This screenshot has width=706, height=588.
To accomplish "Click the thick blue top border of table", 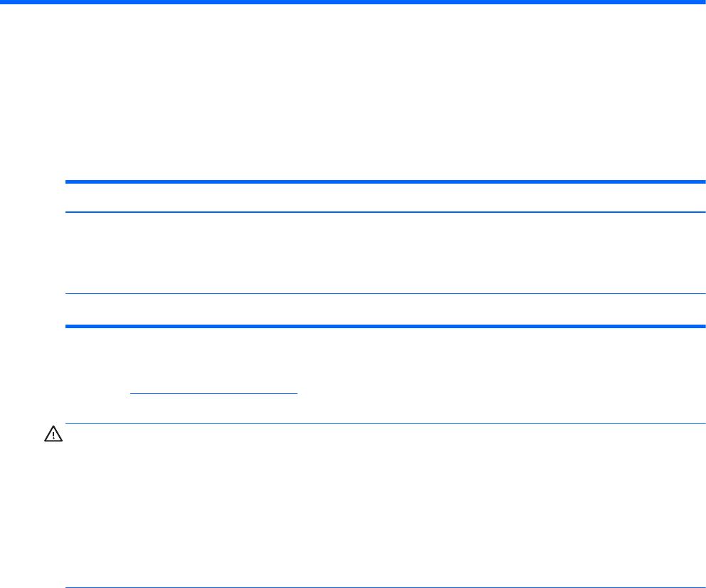I will (381, 182).
